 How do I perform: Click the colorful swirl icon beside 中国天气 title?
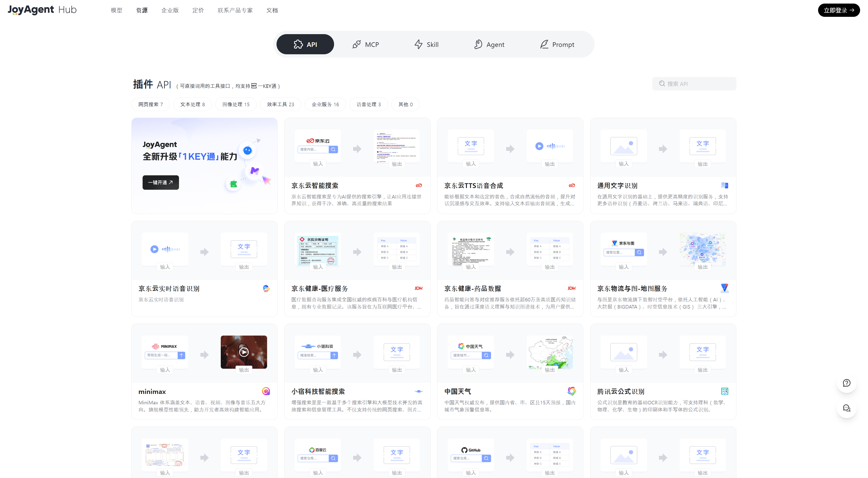click(572, 391)
